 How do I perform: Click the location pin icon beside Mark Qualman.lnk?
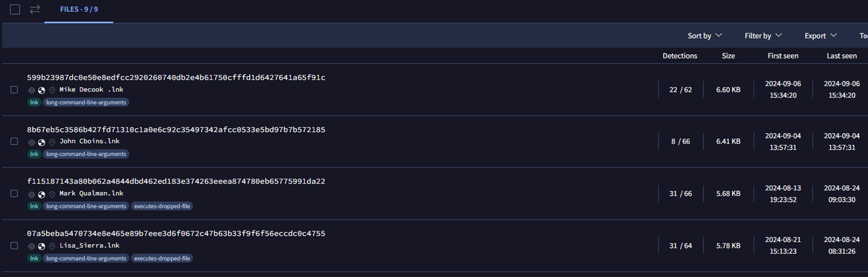(52, 194)
